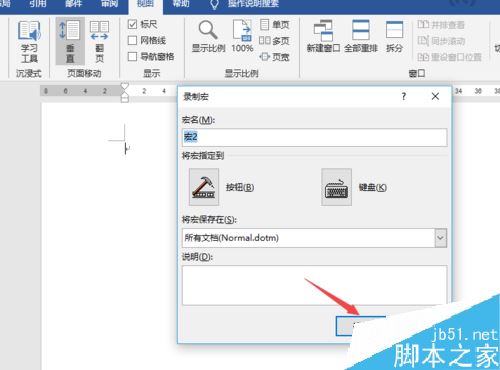The width and height of the screenshot is (500, 370).
Task: Assign macro to 键盘(K) keyboard icon
Action: [336, 187]
